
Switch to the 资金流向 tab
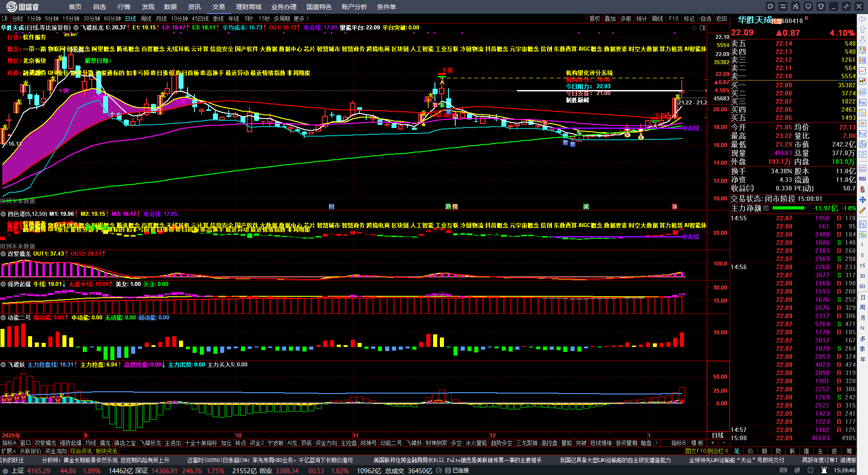[x=56, y=451]
